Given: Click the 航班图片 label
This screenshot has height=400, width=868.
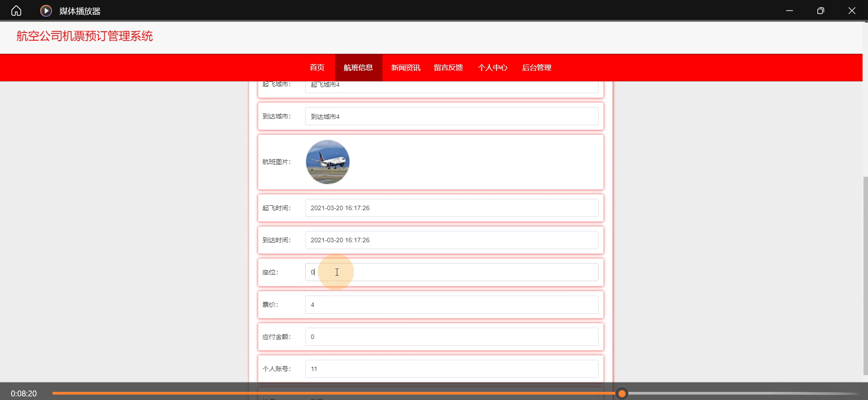Looking at the screenshot, I should pyautogui.click(x=277, y=162).
